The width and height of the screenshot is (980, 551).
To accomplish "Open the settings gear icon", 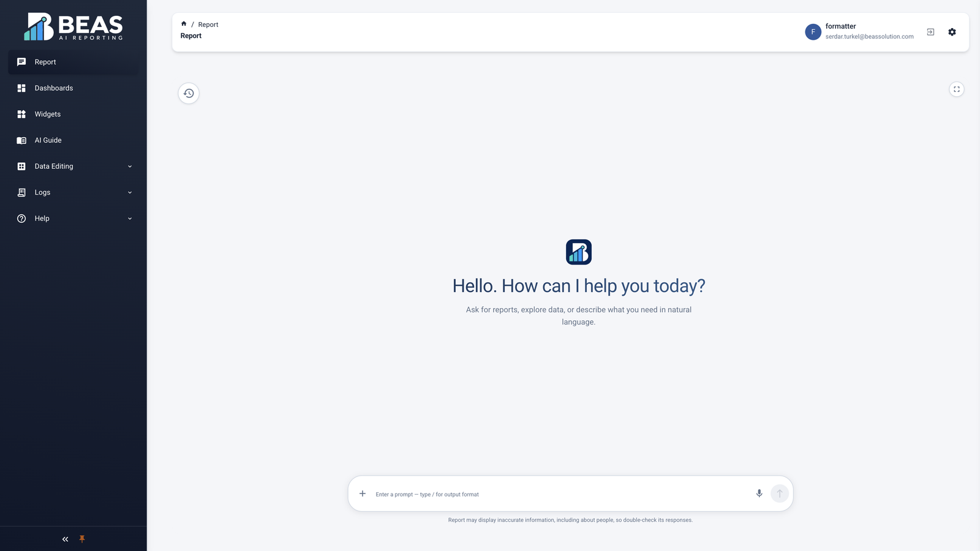I will coord(952,32).
